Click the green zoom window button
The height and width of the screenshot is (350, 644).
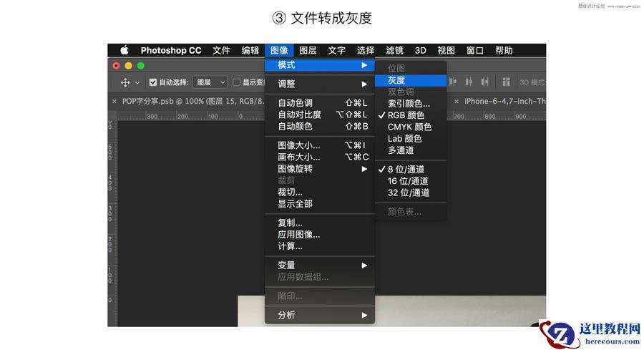click(x=141, y=66)
